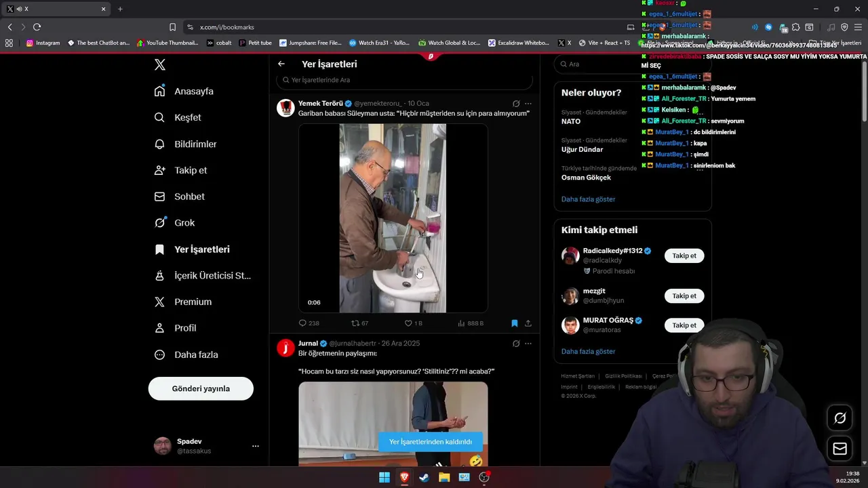Open browser hamburger main menu

click(x=858, y=27)
